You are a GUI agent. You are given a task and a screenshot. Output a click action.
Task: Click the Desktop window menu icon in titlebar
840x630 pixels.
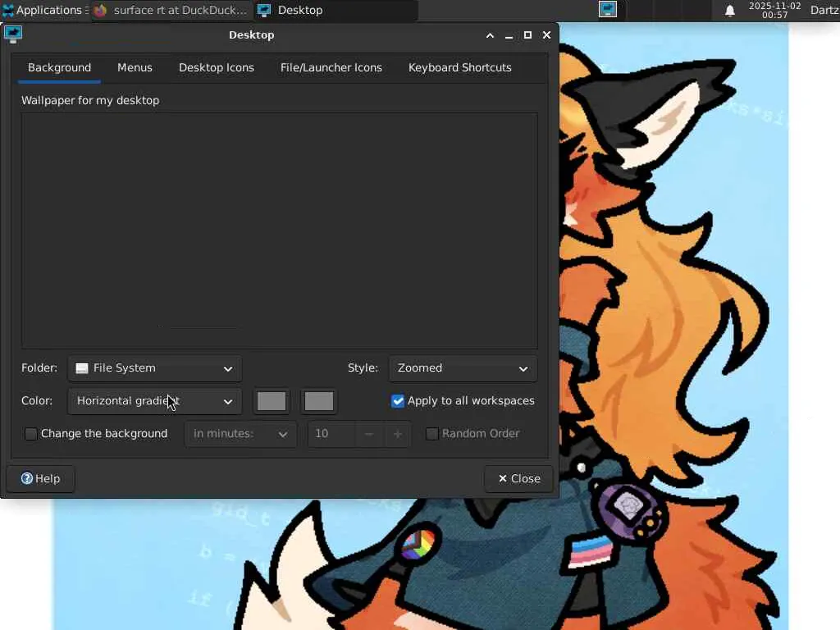pos(13,34)
